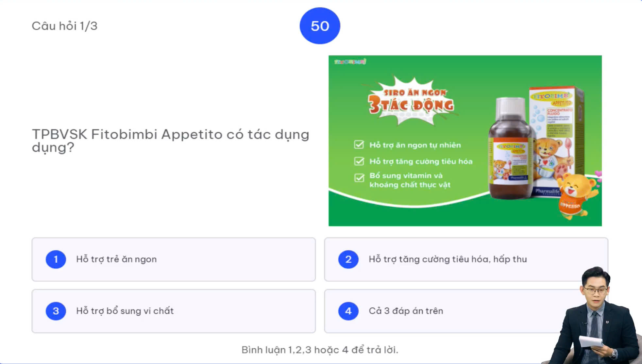Click the 'Câu hỏi 1/3' question counter
The width and height of the screenshot is (642, 364).
(x=64, y=26)
